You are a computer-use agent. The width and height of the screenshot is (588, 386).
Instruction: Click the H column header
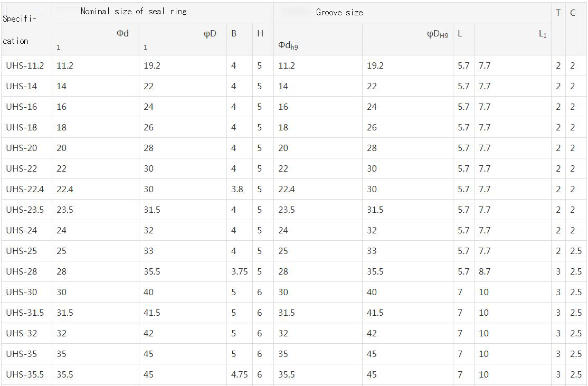pos(260,34)
